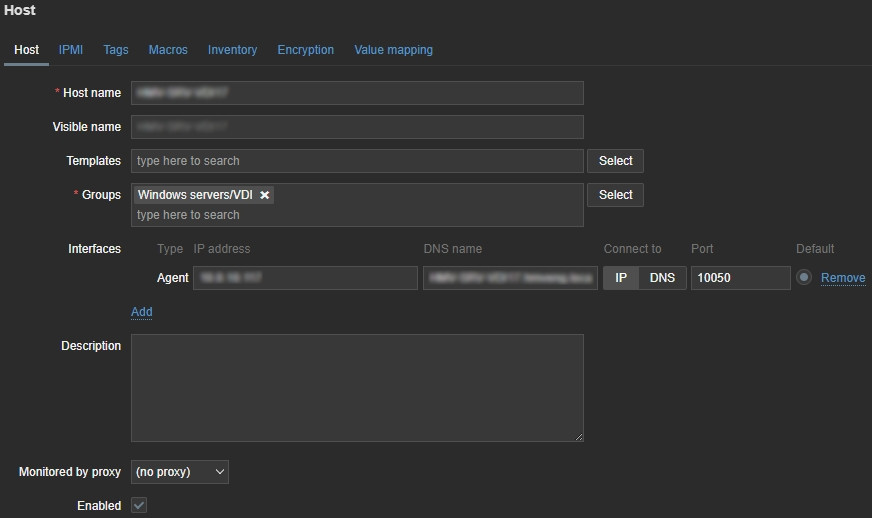
Task: Click Select button next to Templates
Action: [x=615, y=161]
